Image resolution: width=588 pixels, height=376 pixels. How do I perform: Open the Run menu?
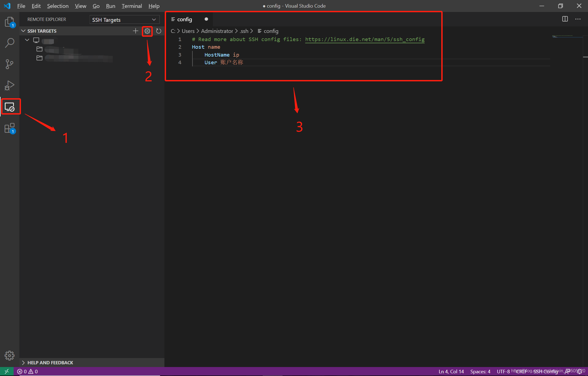(111, 6)
